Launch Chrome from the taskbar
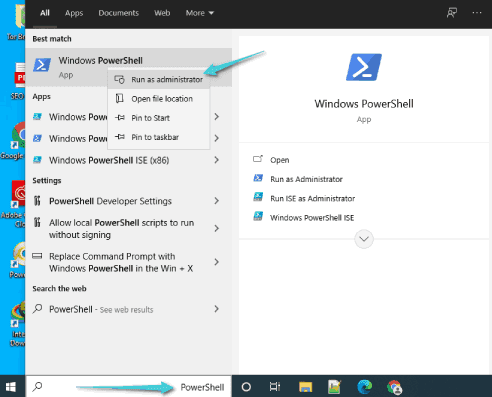The width and height of the screenshot is (492, 397). 394,387
